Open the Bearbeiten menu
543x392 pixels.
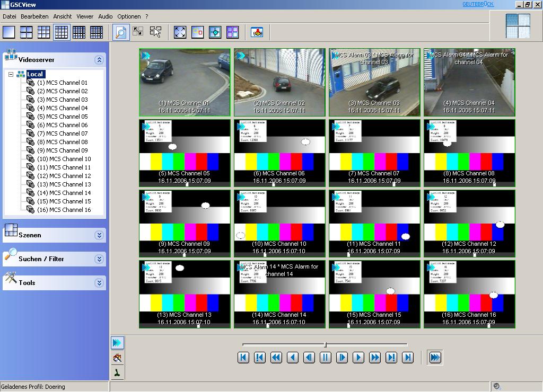tap(34, 16)
